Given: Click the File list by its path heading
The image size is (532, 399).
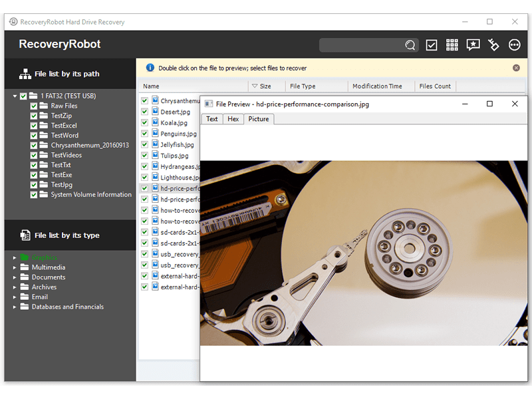Looking at the screenshot, I should 67,74.
